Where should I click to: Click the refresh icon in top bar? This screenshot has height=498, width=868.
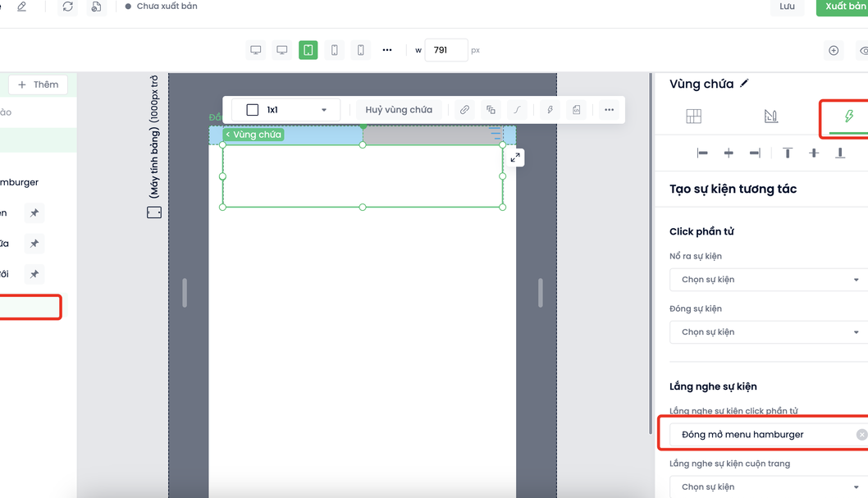pos(68,7)
